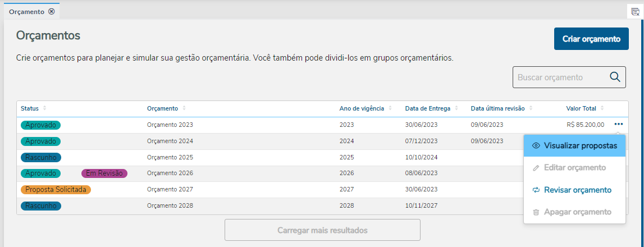Sort by Valor Total arrows

pyautogui.click(x=602, y=108)
